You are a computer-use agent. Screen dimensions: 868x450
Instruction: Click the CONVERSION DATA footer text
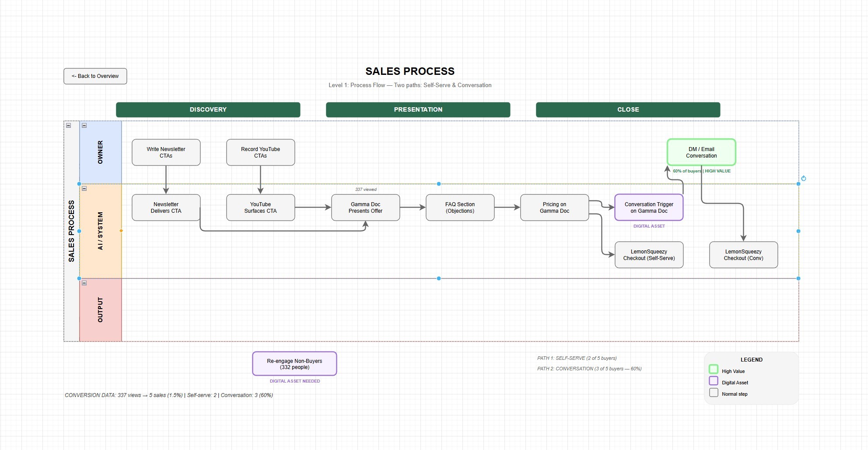(169, 395)
